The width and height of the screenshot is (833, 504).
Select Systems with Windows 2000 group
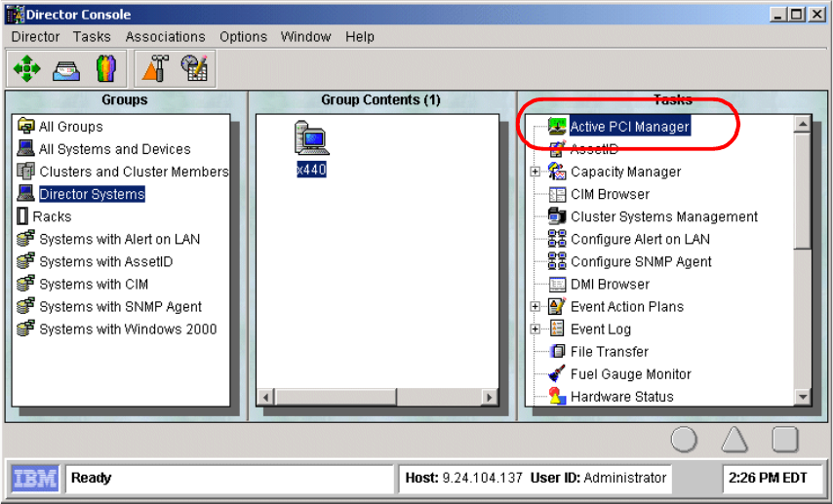(128, 330)
